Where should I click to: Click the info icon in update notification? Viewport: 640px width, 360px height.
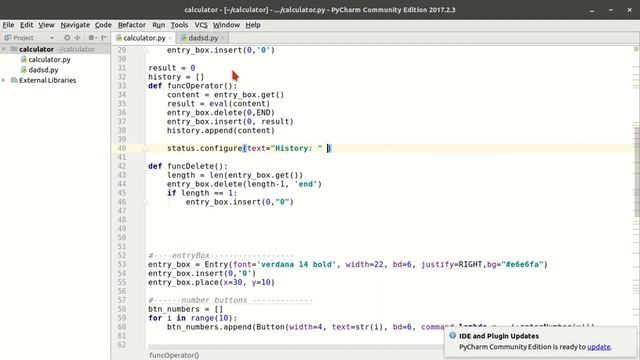(452, 336)
